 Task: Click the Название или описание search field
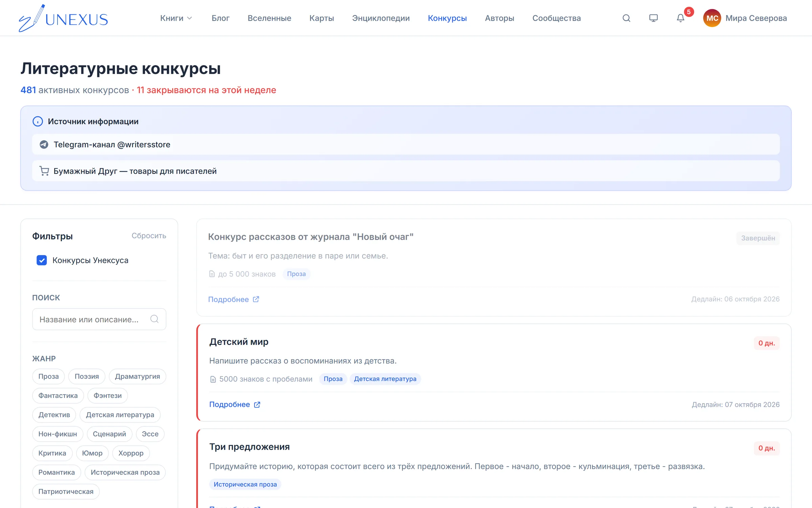pos(99,319)
